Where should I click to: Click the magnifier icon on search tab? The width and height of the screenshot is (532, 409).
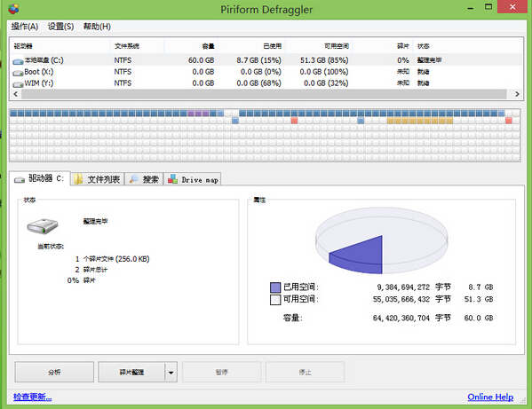[x=134, y=178]
